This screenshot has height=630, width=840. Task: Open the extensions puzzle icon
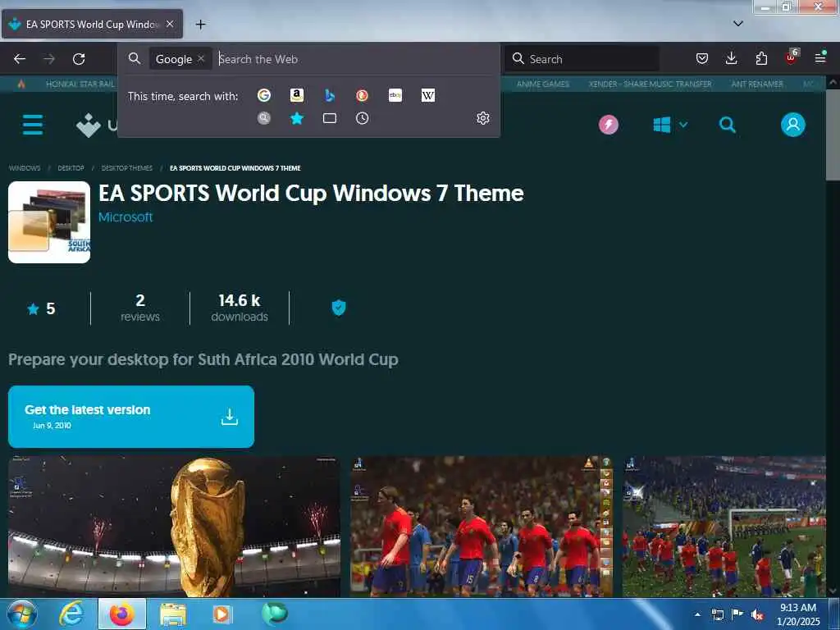[x=761, y=58]
